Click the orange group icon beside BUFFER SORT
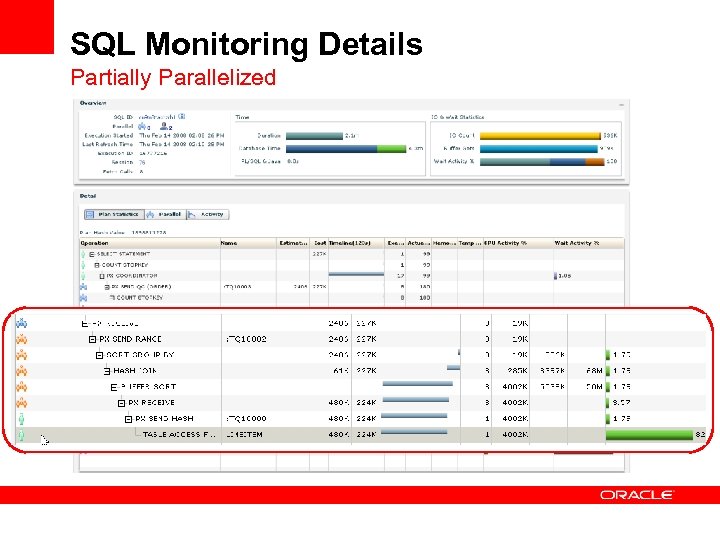The image size is (720, 540). (22, 387)
